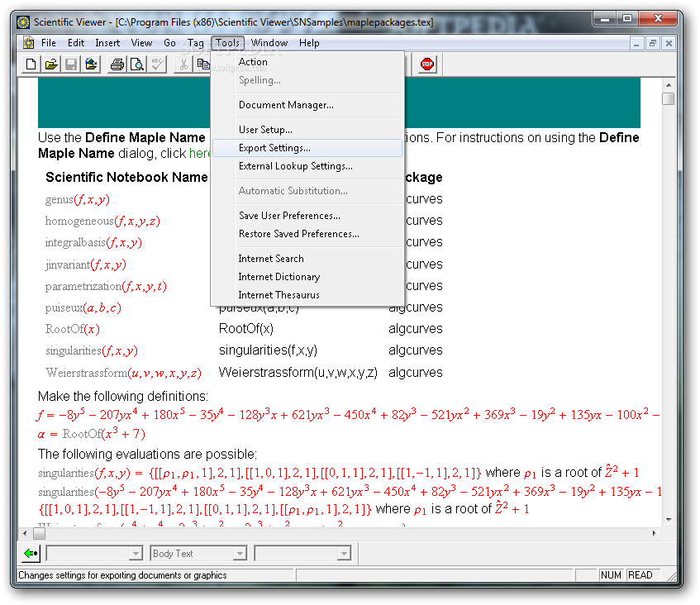The image size is (700, 605).
Task: Select Document Manager... menu entry
Action: tap(307, 105)
